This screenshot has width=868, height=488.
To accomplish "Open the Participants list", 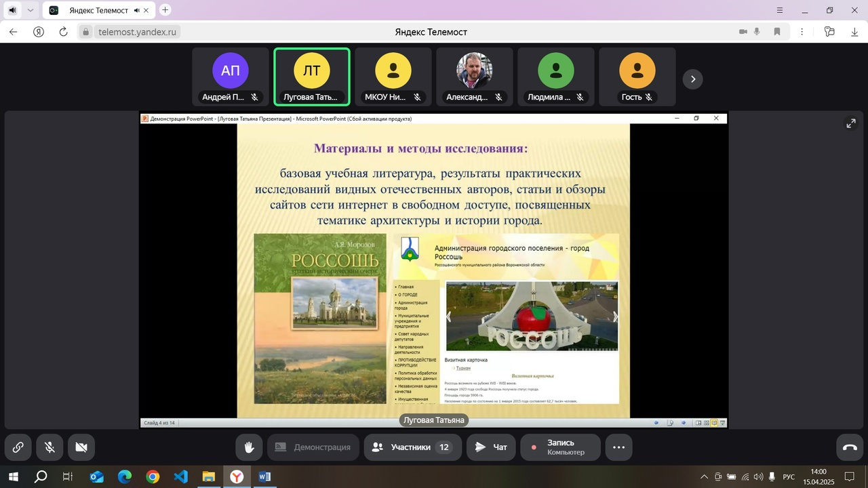I will tap(412, 447).
